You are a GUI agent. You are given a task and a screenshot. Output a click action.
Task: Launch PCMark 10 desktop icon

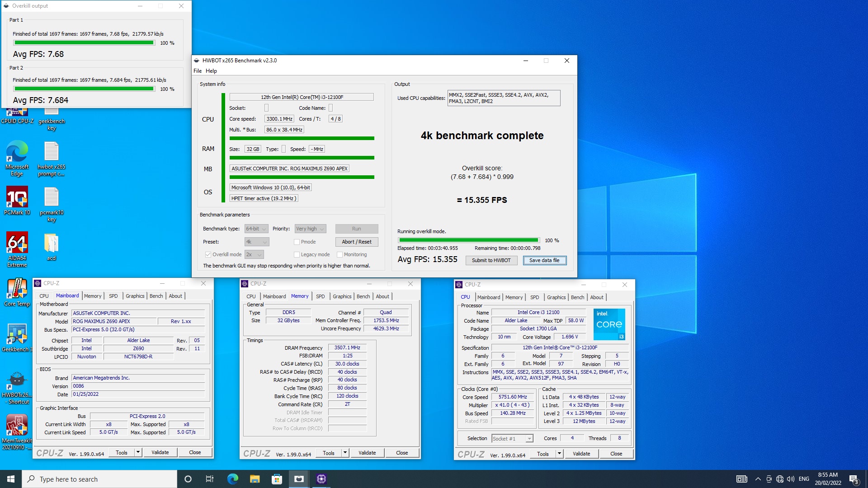coord(17,201)
